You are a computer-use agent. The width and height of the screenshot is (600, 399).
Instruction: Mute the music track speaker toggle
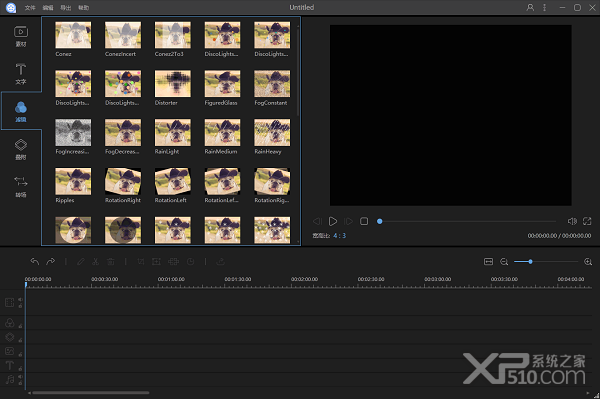tap(20, 377)
